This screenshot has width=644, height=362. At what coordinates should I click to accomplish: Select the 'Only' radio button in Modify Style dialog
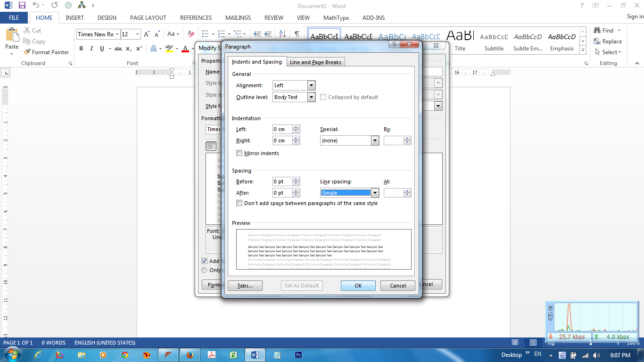tap(204, 270)
